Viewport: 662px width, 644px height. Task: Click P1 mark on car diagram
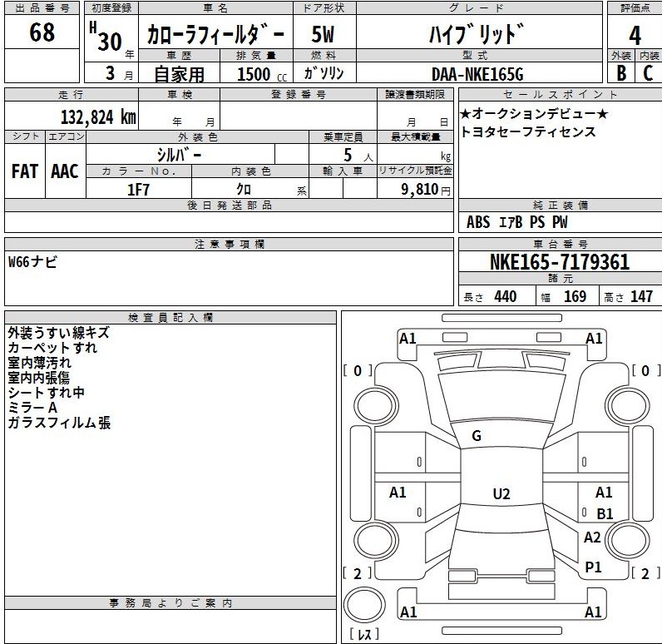pos(593,567)
